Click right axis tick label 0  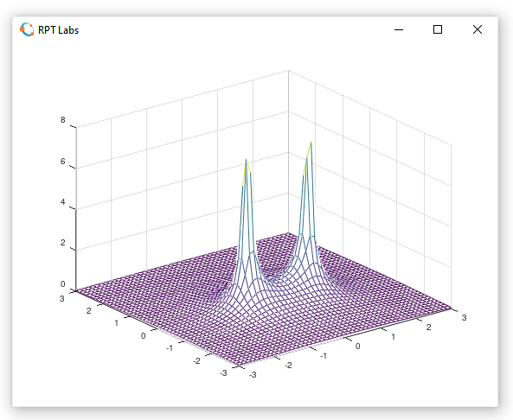tap(357, 347)
